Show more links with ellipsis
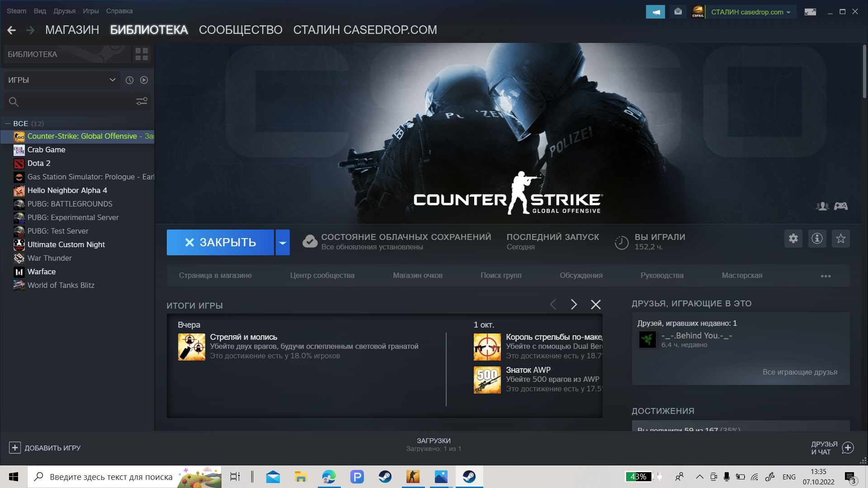Screen dimensions: 868x488 pos(826,276)
